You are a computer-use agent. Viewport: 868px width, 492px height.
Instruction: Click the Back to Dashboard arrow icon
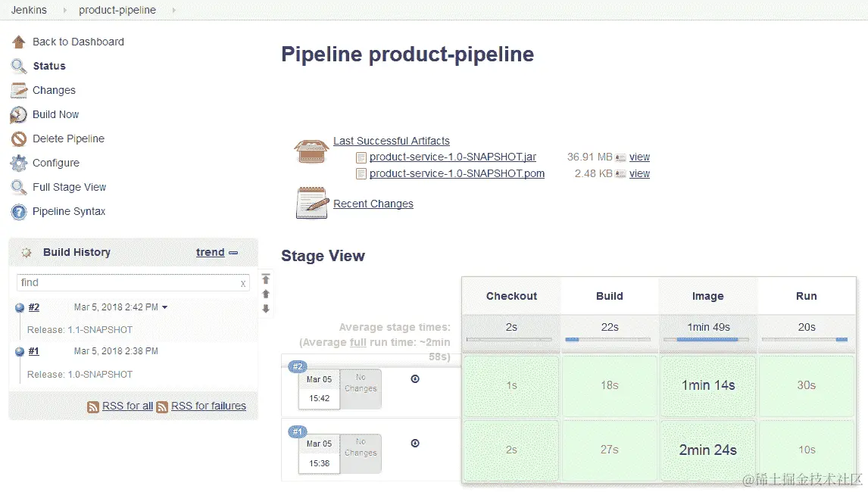coord(19,42)
